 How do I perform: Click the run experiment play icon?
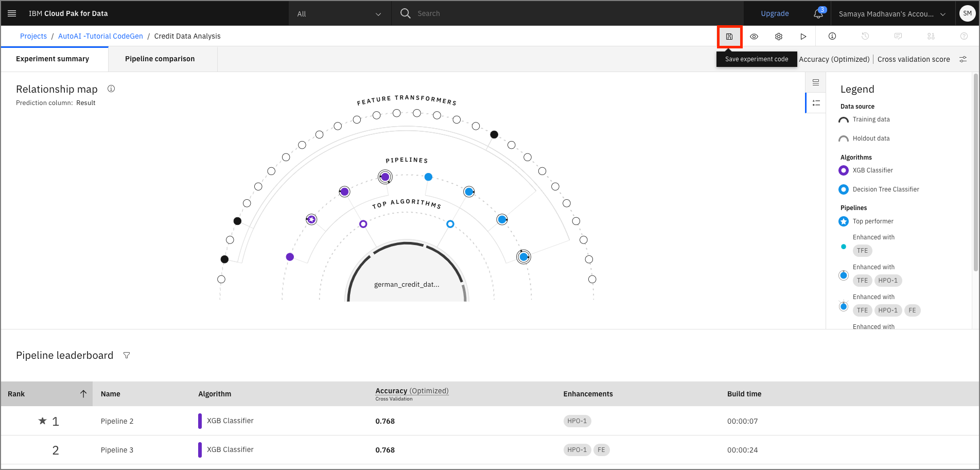pyautogui.click(x=803, y=37)
